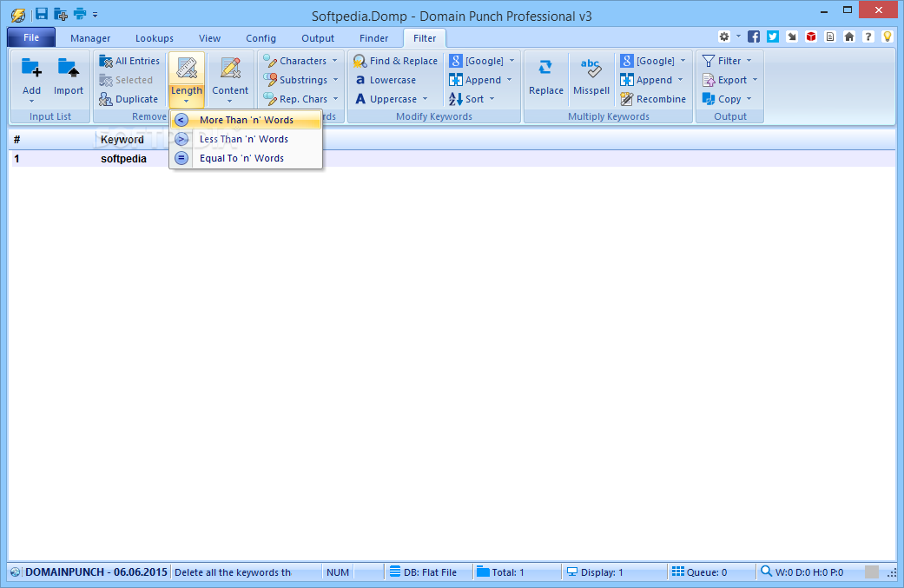Switch to the Finder tab
The height and width of the screenshot is (588, 904).
tap(374, 38)
